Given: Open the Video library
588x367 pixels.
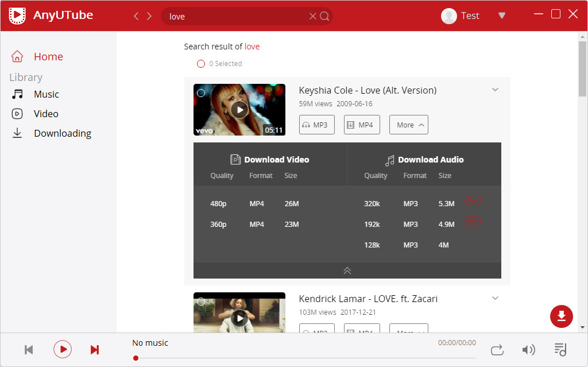Looking at the screenshot, I should click(x=46, y=114).
